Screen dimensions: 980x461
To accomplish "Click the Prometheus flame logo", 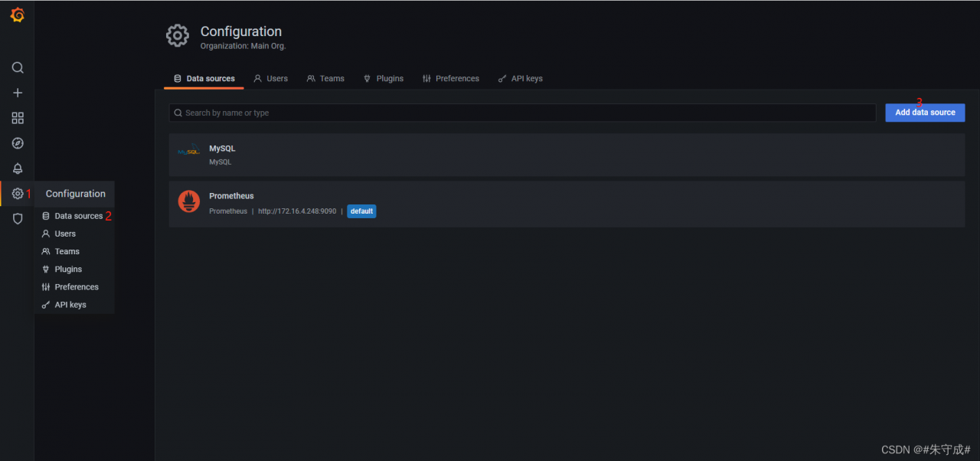I will [189, 201].
